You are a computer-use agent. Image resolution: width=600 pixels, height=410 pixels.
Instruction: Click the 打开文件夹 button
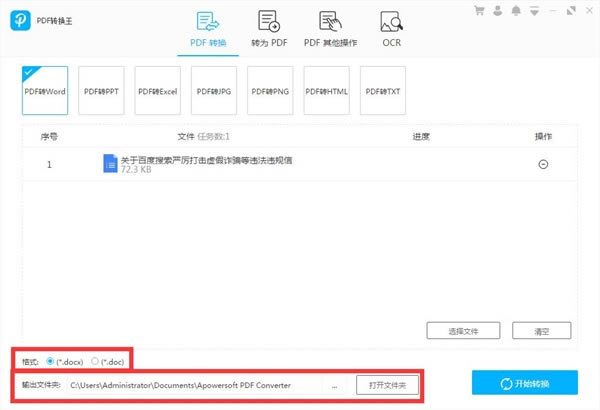point(387,385)
